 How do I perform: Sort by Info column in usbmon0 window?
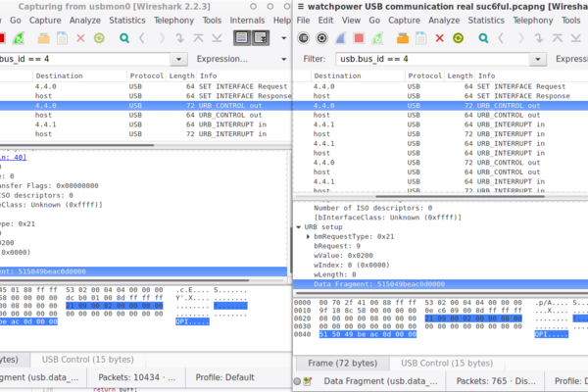point(245,75)
